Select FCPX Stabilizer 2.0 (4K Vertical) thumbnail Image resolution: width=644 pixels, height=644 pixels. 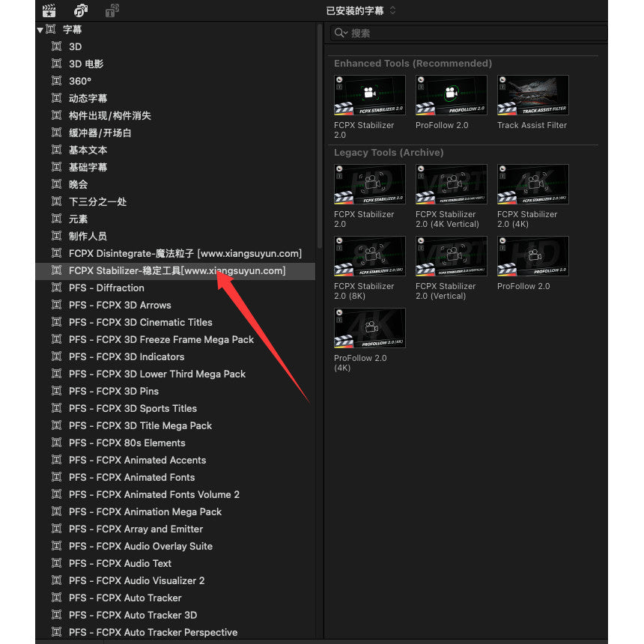pyautogui.click(x=452, y=184)
